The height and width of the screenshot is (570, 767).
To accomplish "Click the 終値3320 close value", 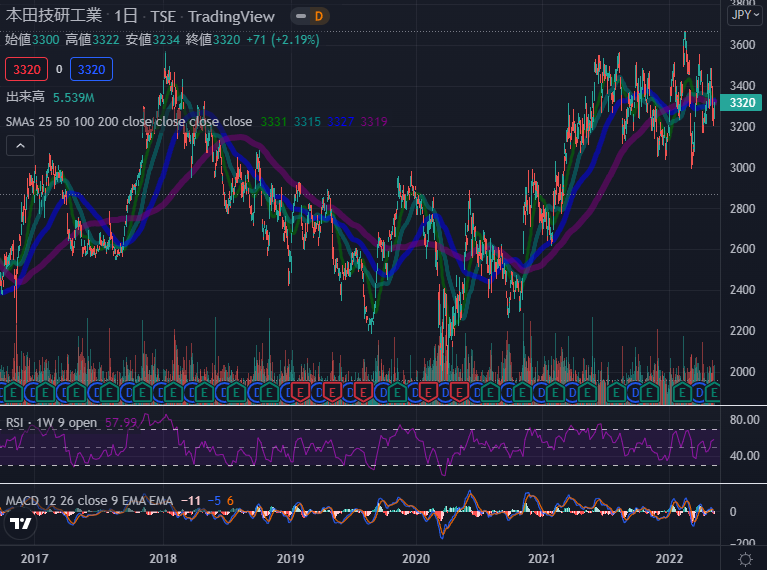I will click(213, 40).
